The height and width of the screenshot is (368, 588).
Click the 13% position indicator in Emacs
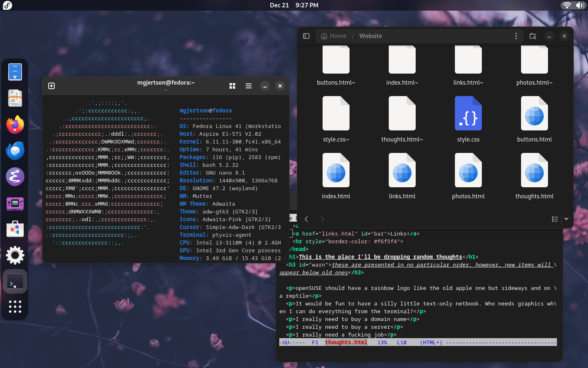(x=382, y=342)
